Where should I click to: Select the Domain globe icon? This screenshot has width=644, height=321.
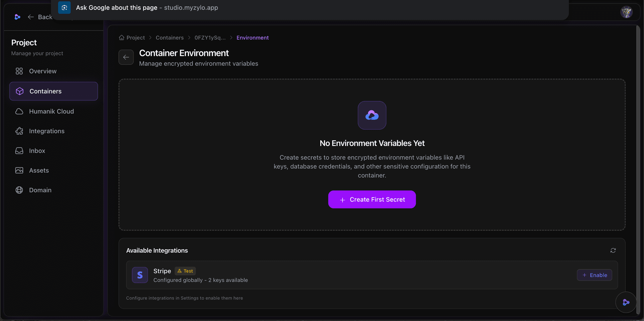19,190
